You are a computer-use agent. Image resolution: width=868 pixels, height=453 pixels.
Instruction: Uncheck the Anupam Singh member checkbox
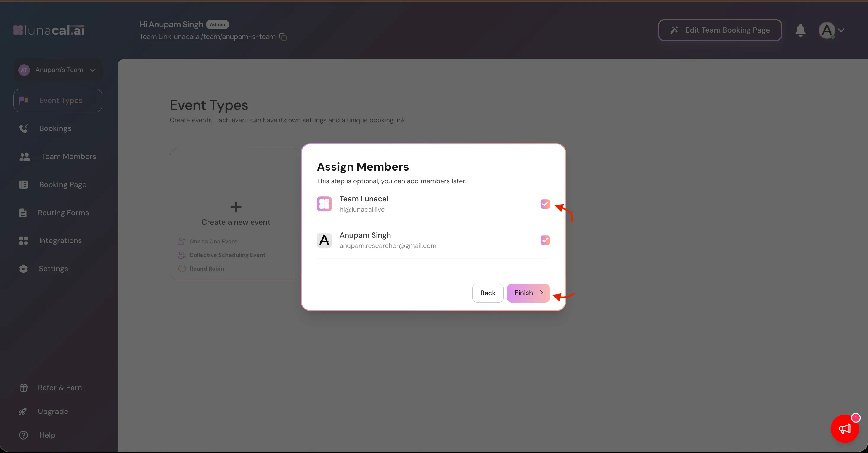tap(545, 240)
